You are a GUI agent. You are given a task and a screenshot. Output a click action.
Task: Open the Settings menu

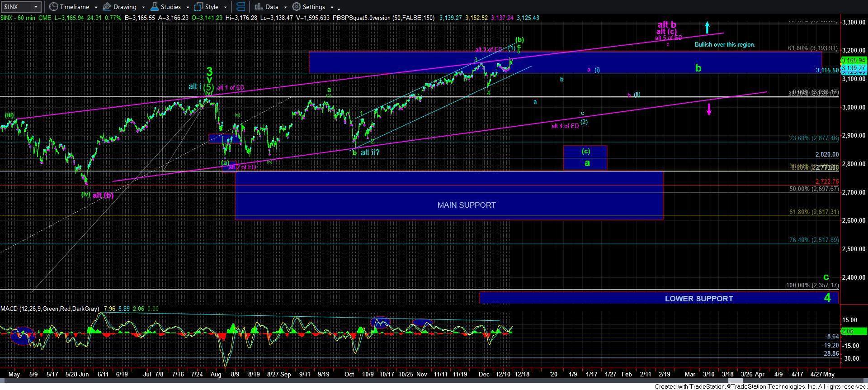coord(314,7)
